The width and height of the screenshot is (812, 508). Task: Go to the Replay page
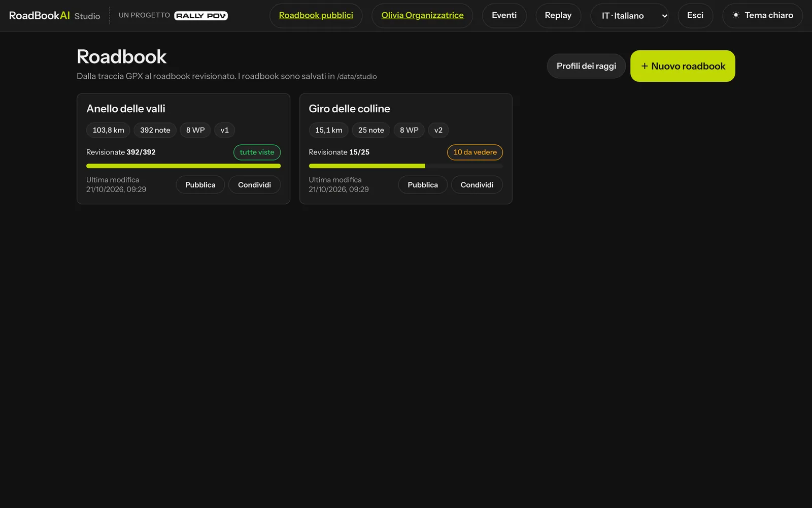558,16
